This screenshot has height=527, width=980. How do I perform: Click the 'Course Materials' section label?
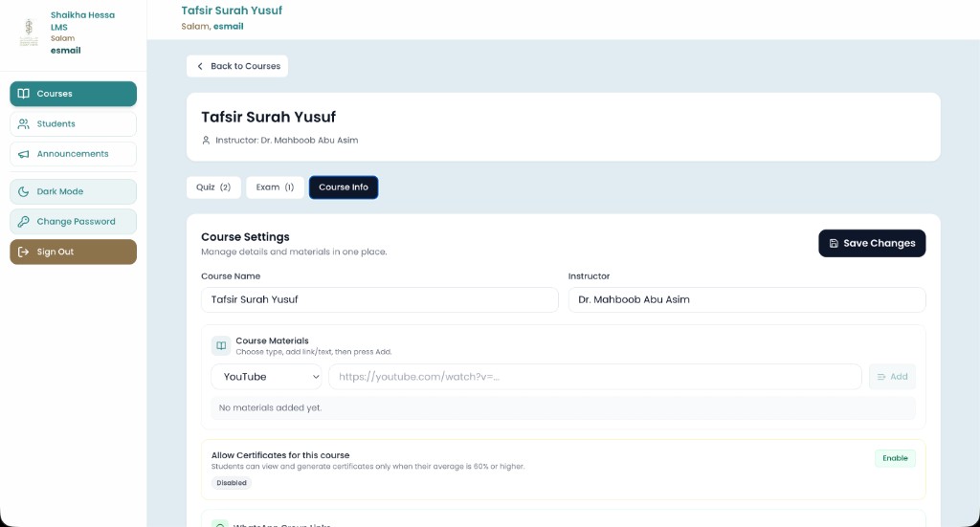[272, 340]
